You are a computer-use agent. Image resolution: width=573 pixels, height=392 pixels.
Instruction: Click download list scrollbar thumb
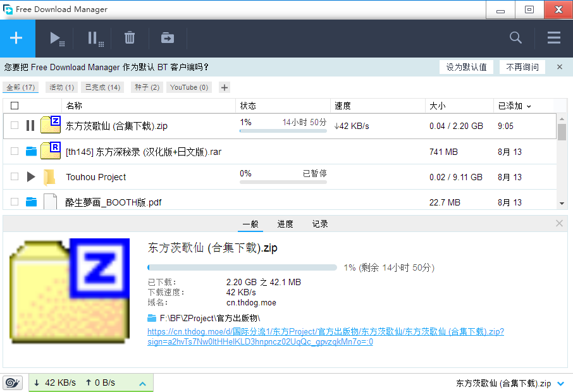pos(562,132)
